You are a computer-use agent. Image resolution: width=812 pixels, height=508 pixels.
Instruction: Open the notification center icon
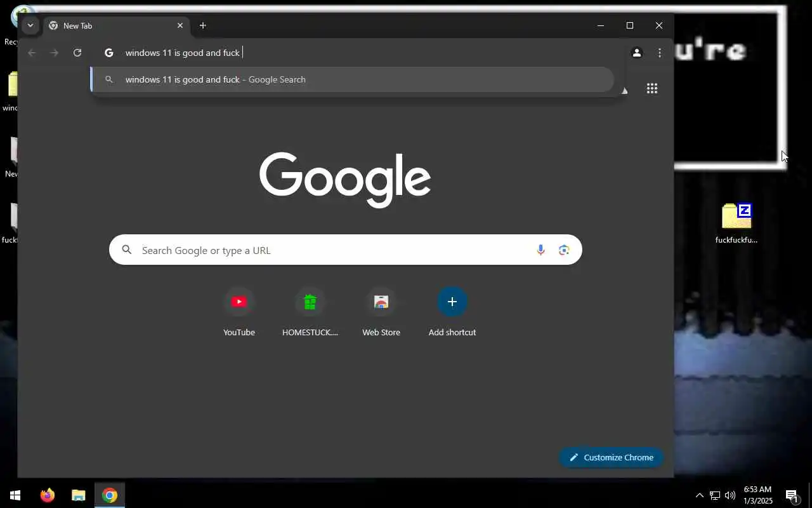(x=792, y=495)
